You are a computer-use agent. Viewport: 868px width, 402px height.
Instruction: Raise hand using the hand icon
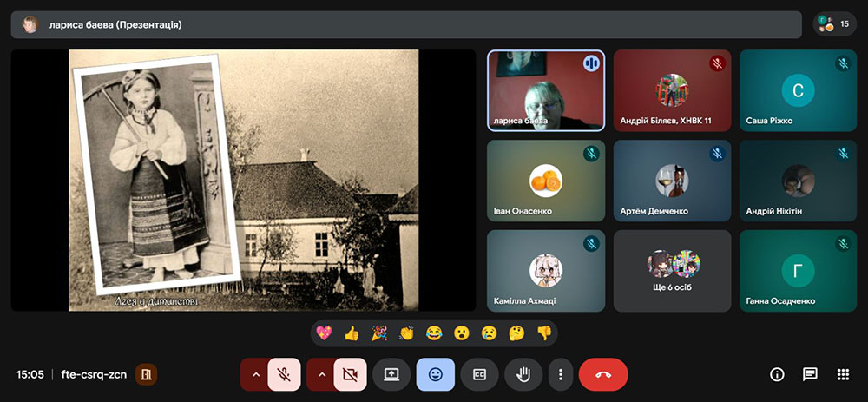pos(523,374)
